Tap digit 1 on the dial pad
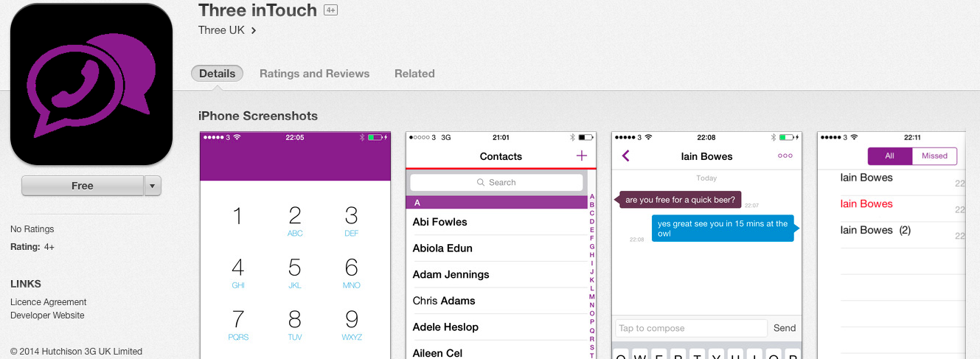The width and height of the screenshot is (980, 359). pos(237,216)
